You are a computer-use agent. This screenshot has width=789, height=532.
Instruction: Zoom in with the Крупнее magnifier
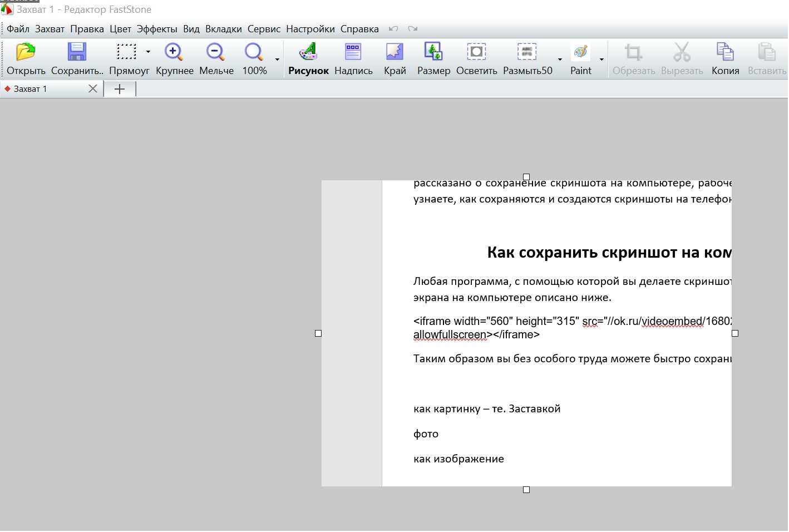pyautogui.click(x=174, y=52)
